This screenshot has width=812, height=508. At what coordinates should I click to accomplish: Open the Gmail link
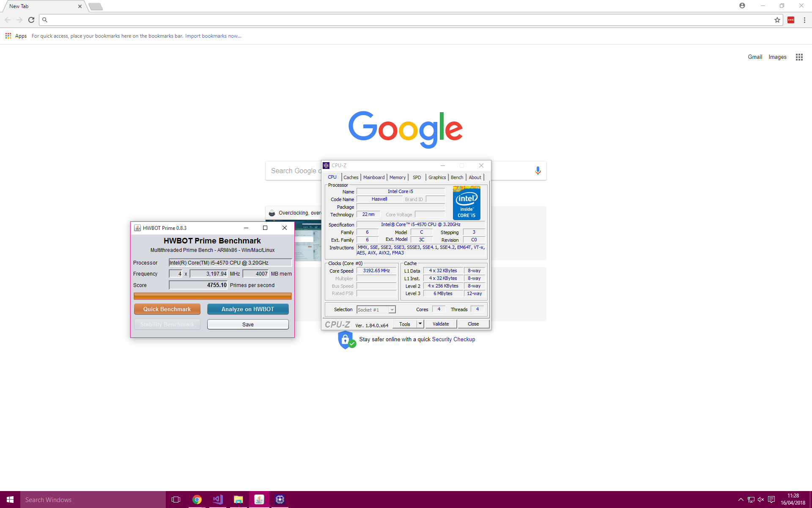(755, 57)
